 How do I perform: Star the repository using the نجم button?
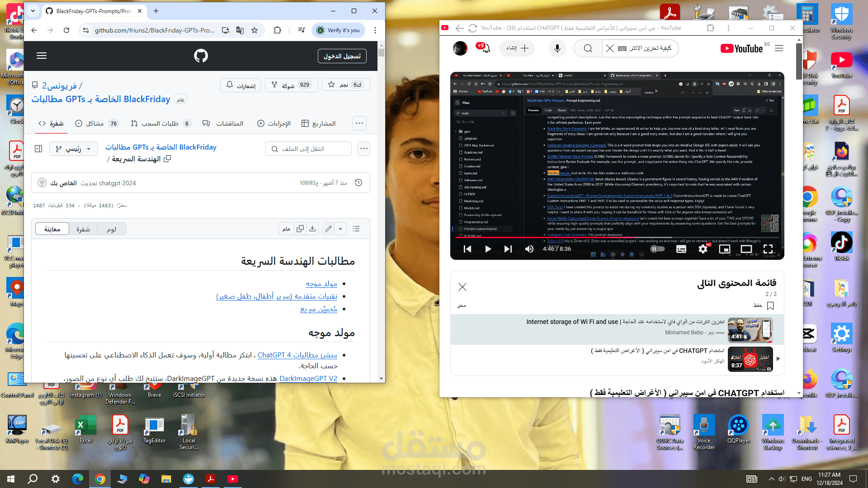coord(345,85)
